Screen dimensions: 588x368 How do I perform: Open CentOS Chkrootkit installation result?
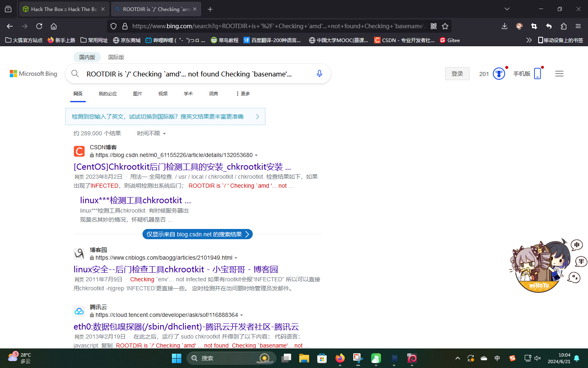coord(182,167)
